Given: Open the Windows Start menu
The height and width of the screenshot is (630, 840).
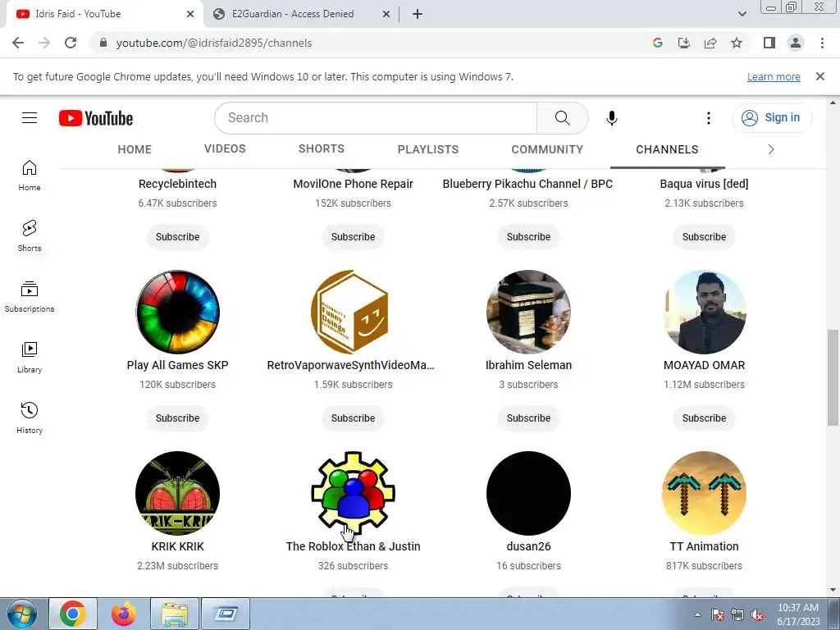Looking at the screenshot, I should coord(21,614).
